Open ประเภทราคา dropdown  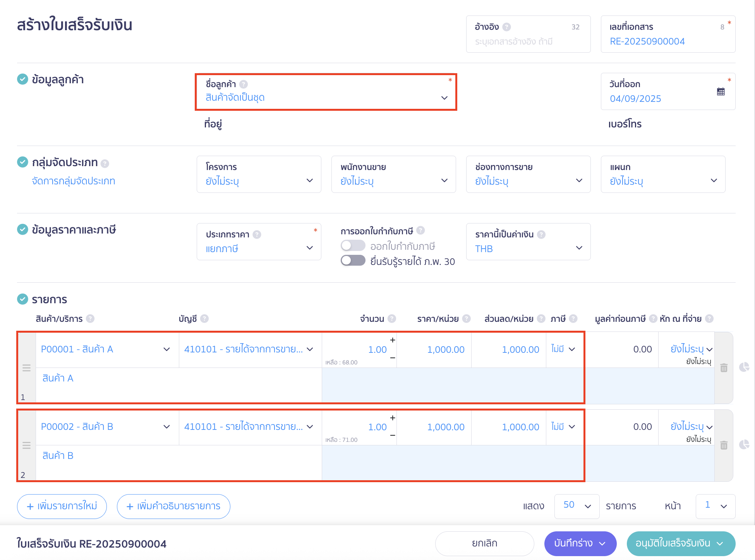259,242
